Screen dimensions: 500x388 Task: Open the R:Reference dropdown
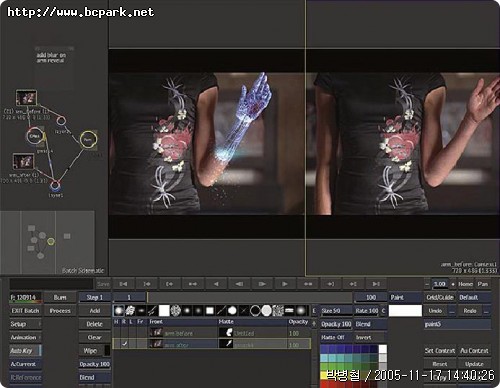coord(25,377)
